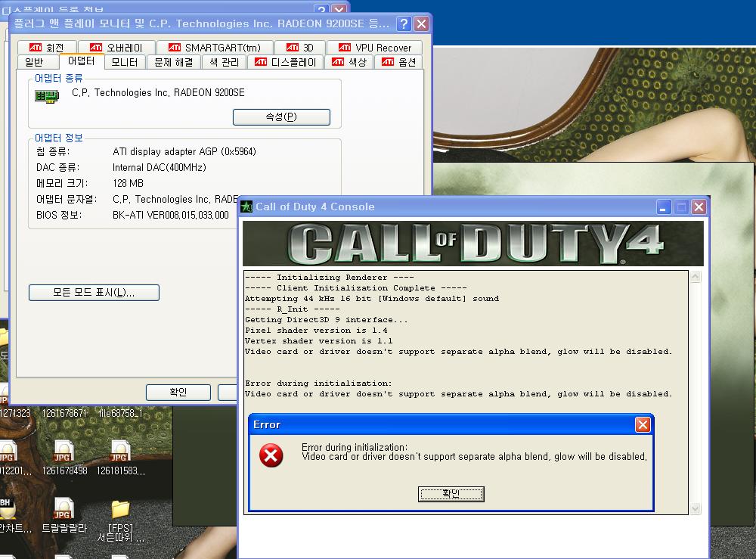
Task: Click the 'Vertex shader version is 1.1' console line
Action: (319, 341)
